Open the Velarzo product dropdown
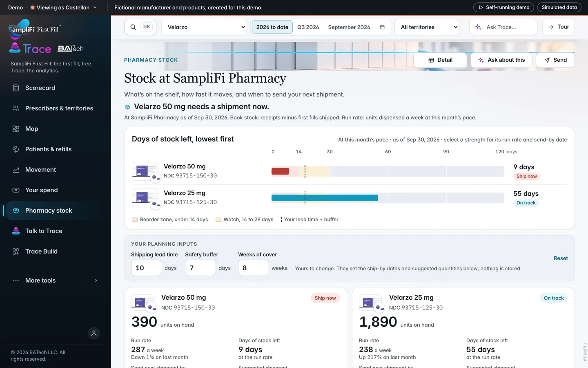Screen dimensions: 588x368 tap(205, 27)
